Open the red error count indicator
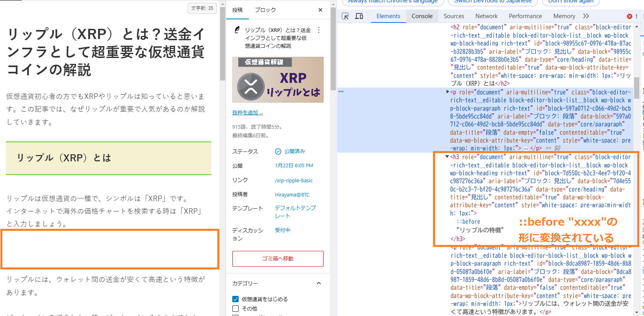This screenshot has width=644, height=316. [x=632, y=16]
